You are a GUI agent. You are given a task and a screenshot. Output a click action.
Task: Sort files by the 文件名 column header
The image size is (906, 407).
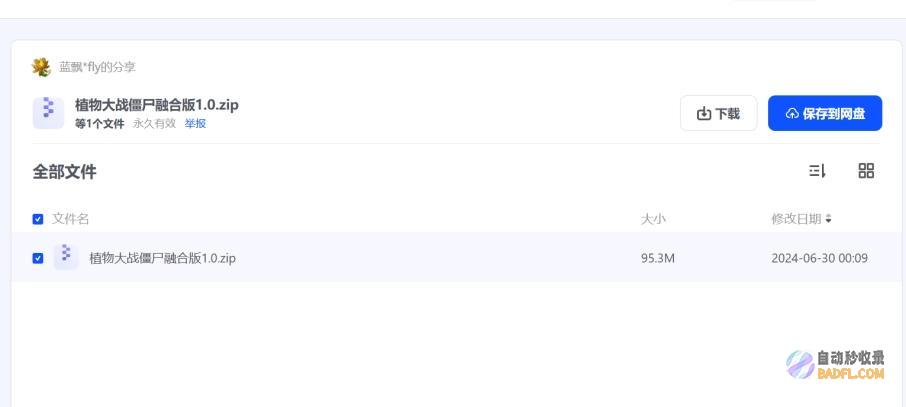(70, 219)
